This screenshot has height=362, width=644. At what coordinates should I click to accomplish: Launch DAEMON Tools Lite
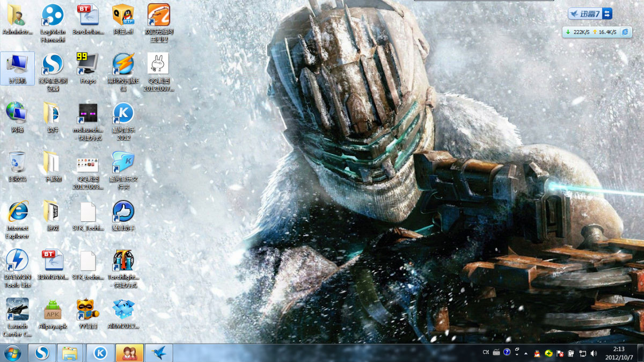click(x=17, y=268)
